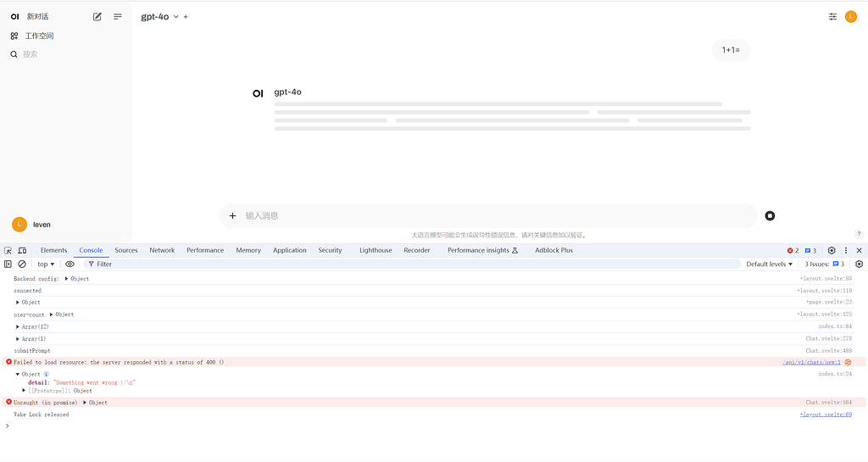Switch to the Sources tab

126,251
